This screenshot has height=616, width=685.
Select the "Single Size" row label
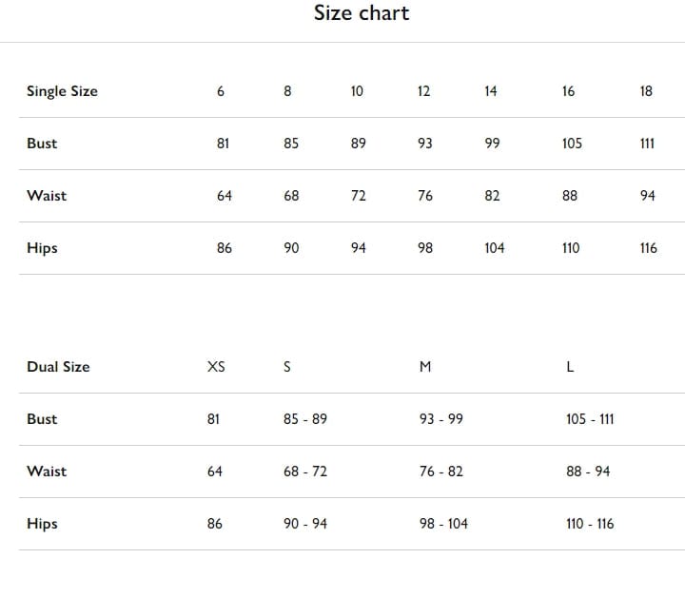62,91
